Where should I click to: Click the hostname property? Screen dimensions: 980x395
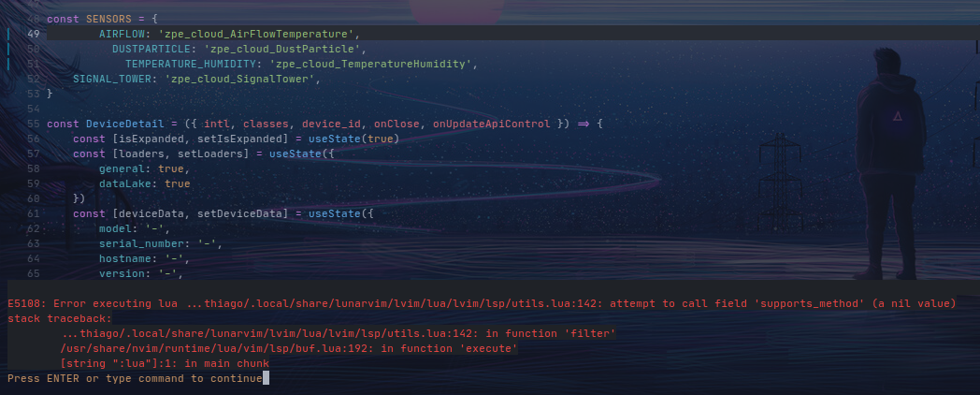coord(144,259)
